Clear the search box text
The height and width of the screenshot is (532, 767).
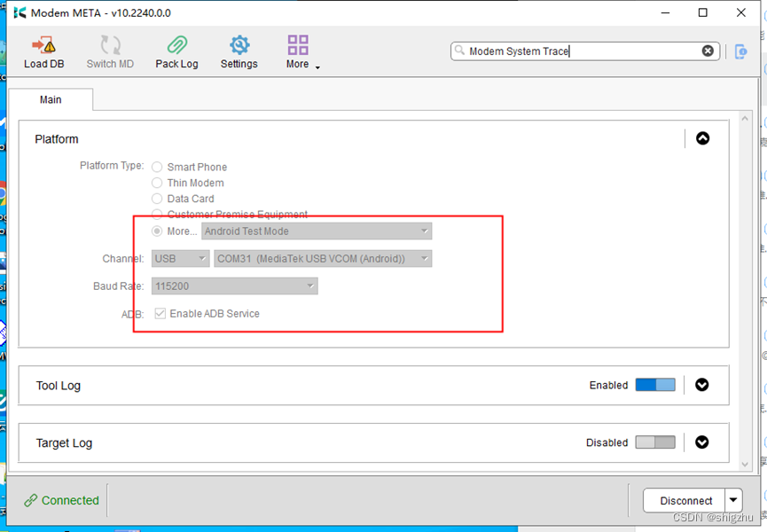tap(708, 51)
